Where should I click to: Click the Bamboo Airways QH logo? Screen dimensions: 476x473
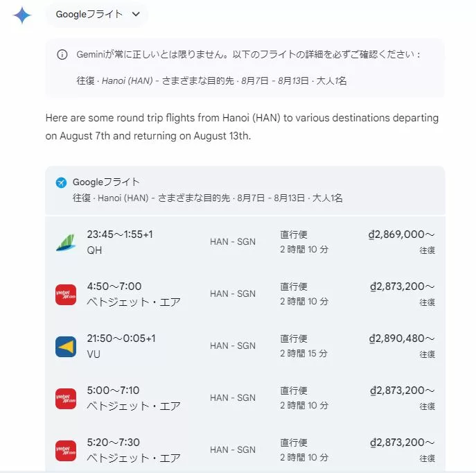[66, 243]
